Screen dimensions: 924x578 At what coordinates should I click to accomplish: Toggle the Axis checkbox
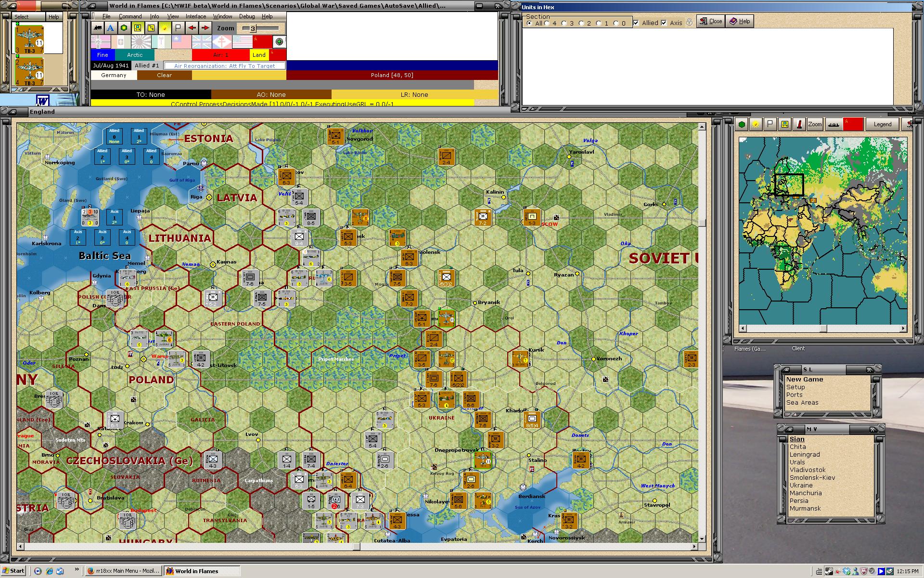pos(664,23)
